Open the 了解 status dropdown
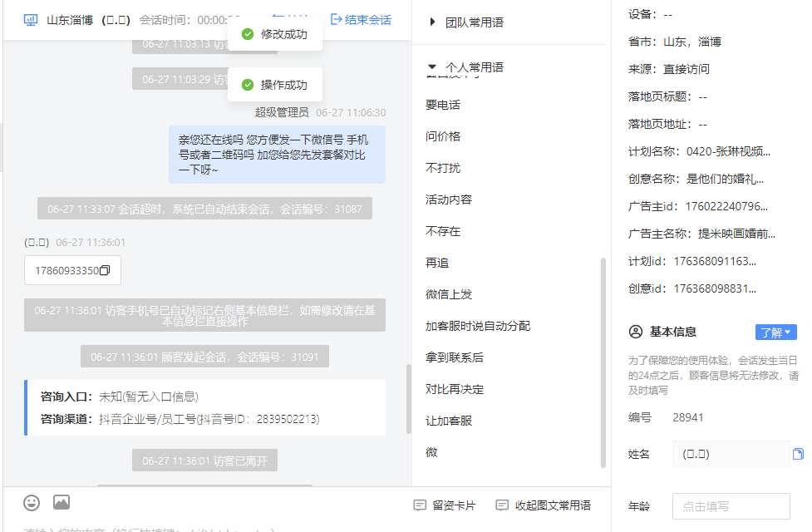This screenshot has width=812, height=532. pyautogui.click(x=775, y=332)
